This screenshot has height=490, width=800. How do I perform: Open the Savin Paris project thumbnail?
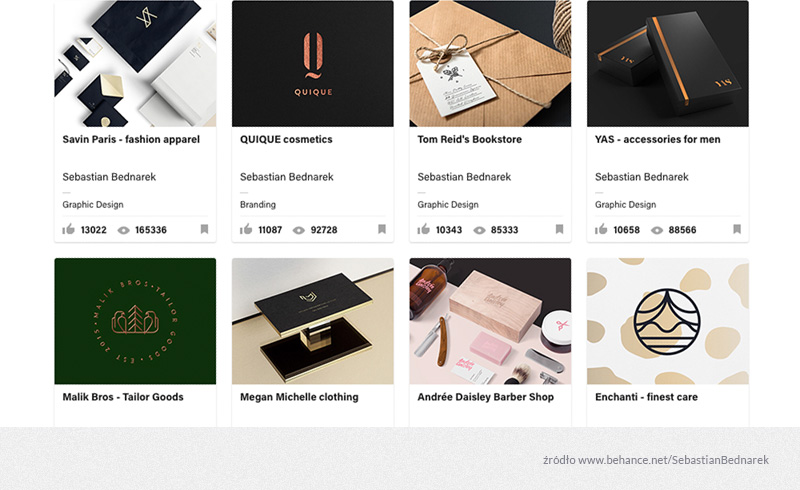click(135, 63)
